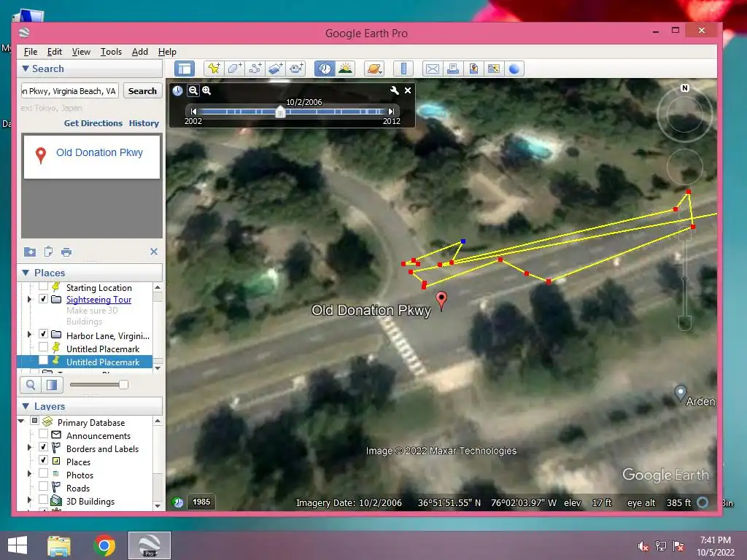The image size is (747, 560).
Task: Open search History link
Action: pos(144,123)
